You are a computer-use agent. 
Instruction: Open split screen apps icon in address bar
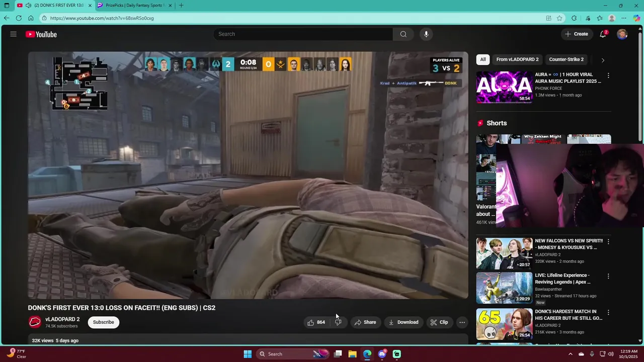click(x=548, y=18)
